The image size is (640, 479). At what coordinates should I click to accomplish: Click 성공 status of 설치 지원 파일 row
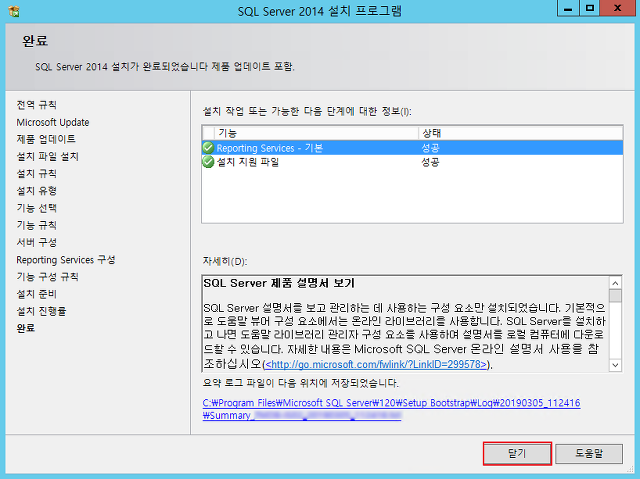pyautogui.click(x=430, y=162)
